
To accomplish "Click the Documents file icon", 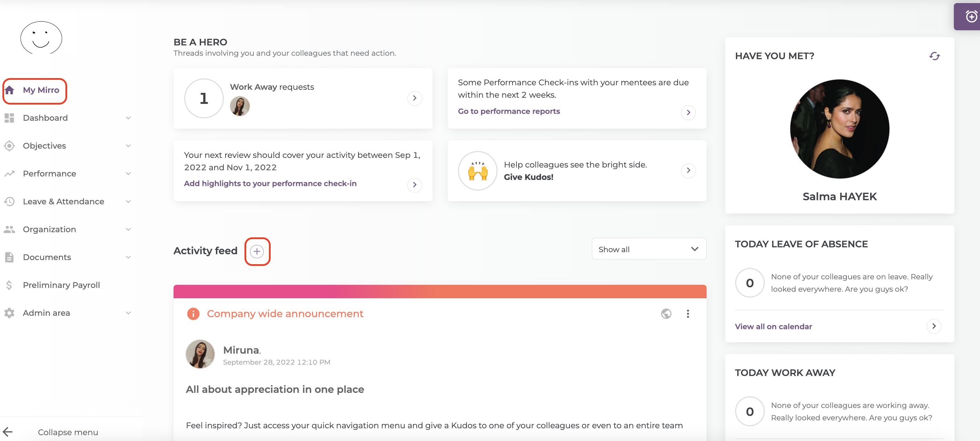I will point(10,257).
